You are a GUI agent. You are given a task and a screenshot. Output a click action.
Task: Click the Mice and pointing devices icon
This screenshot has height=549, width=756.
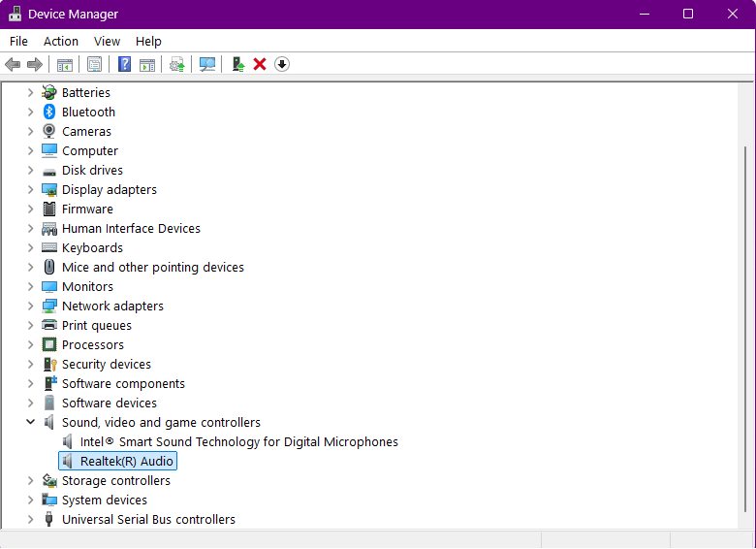point(49,267)
